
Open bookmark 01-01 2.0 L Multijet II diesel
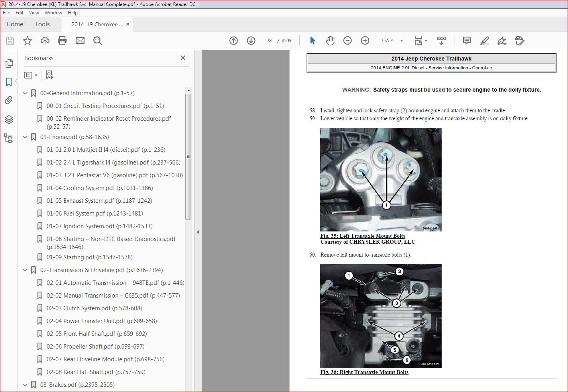click(106, 150)
